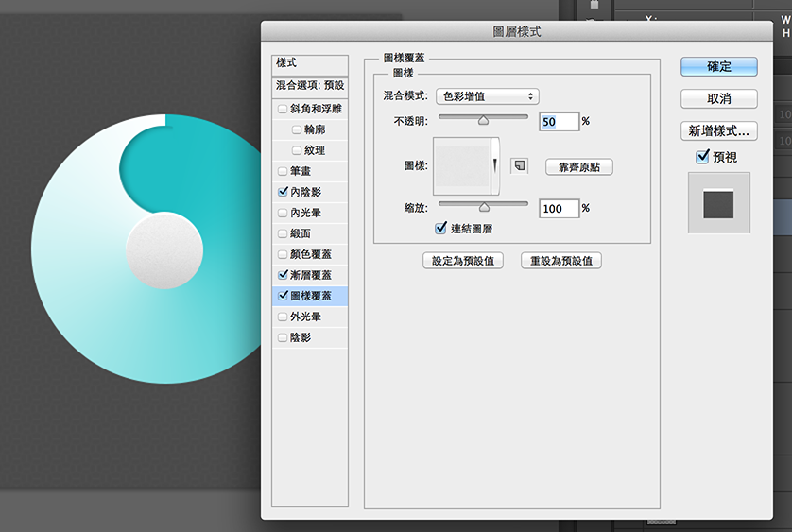Screen dimensions: 792x532
Task: Open the pattern picker dropdown arrow
Action: coord(494,165)
